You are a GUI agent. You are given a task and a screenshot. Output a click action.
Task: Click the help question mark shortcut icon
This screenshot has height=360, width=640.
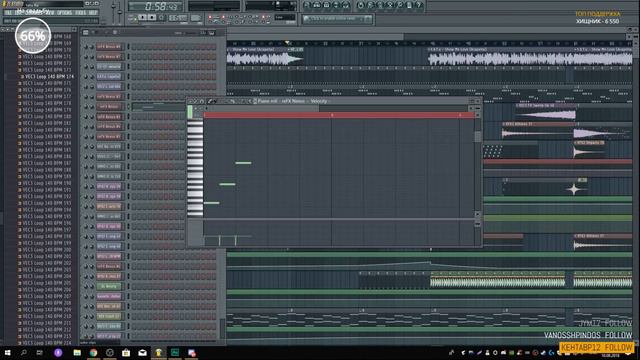point(419,5)
